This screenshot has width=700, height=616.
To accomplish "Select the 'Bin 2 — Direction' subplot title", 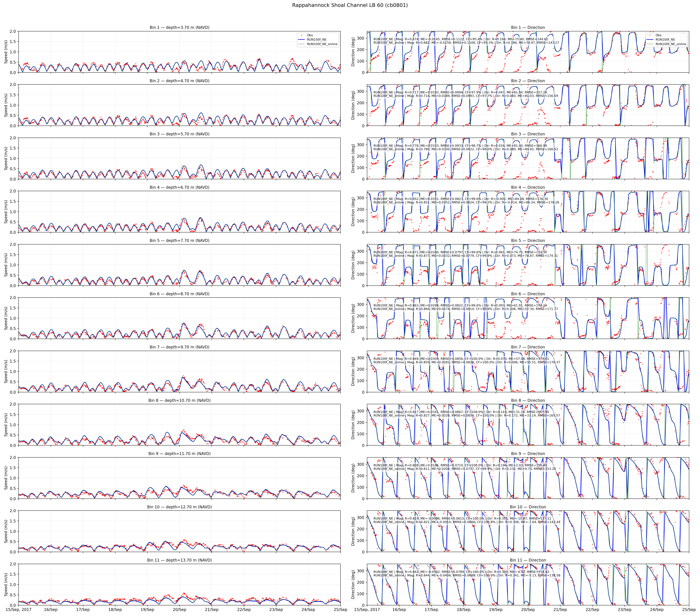I will click(x=528, y=81).
